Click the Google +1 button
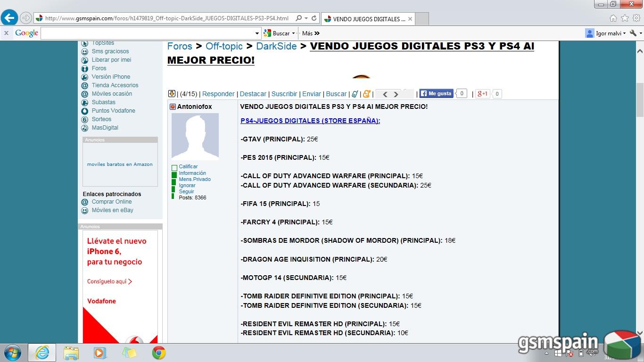 pos(482,93)
